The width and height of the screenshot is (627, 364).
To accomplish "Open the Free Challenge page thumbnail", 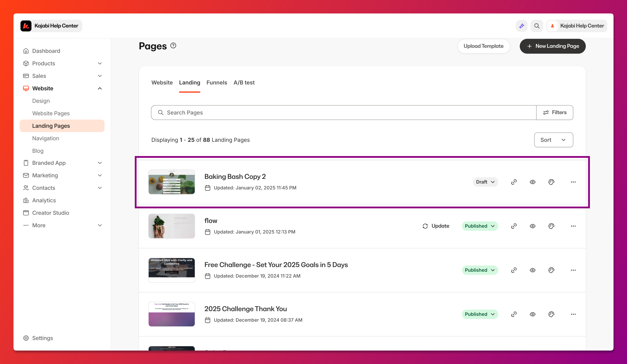I will point(172,270).
